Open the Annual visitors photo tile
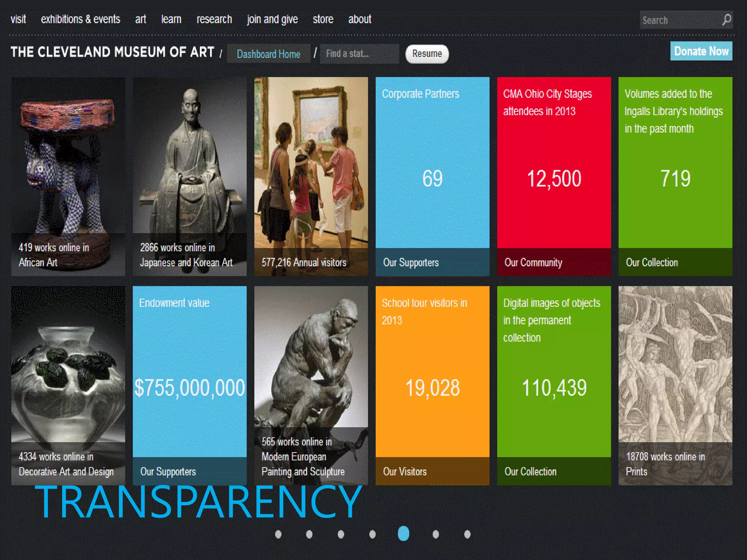Screen dimensions: 747x560 [x=311, y=176]
